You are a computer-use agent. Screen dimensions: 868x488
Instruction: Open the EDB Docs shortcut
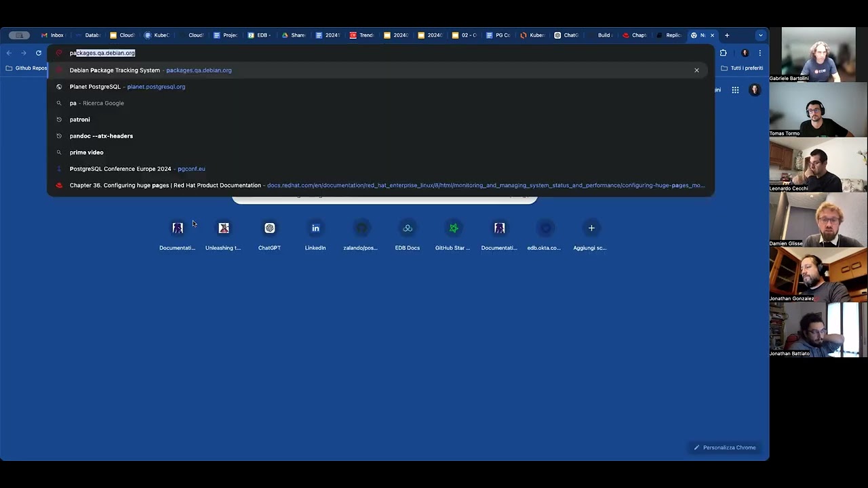(408, 235)
